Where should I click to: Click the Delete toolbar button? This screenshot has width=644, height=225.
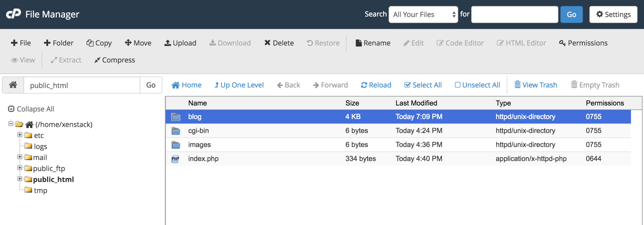coord(279,43)
